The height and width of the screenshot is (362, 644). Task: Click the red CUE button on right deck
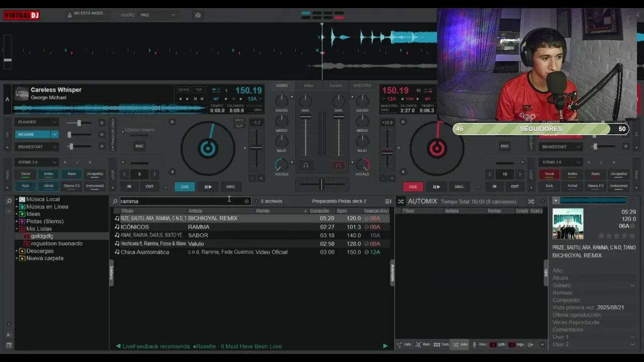click(413, 187)
